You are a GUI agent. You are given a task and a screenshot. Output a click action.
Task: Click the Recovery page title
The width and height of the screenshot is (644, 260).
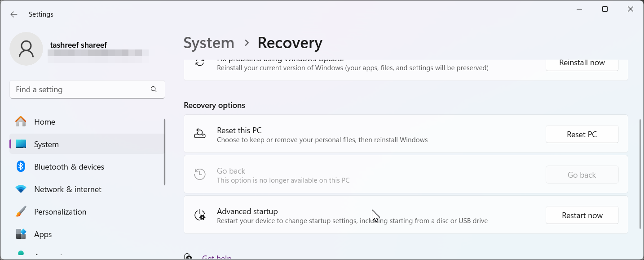point(290,43)
